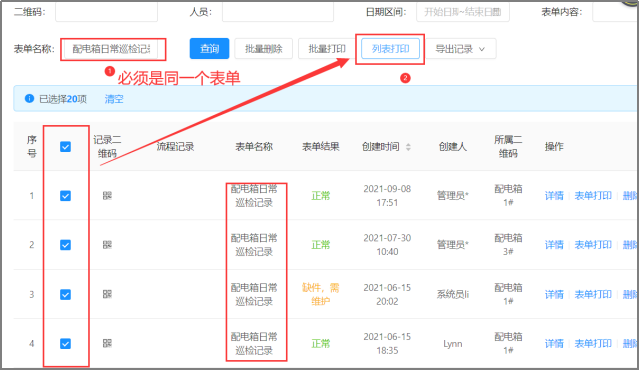Image resolution: width=640 pixels, height=371 pixels.
Task: Expand the 导出记录 dropdown
Action: (x=460, y=49)
